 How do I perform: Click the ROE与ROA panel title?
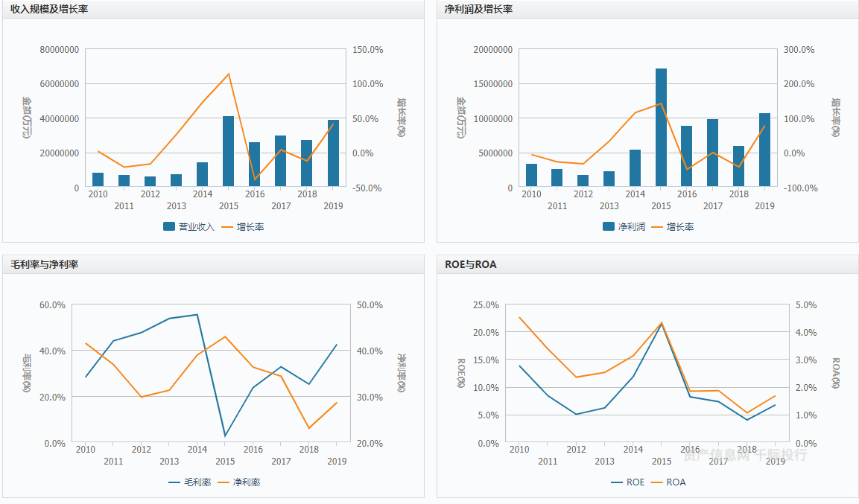(470, 264)
